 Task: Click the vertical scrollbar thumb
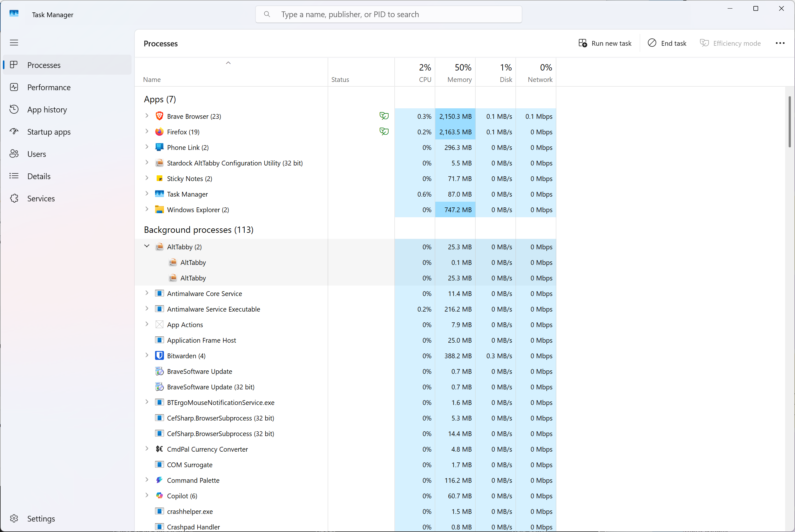click(x=790, y=121)
